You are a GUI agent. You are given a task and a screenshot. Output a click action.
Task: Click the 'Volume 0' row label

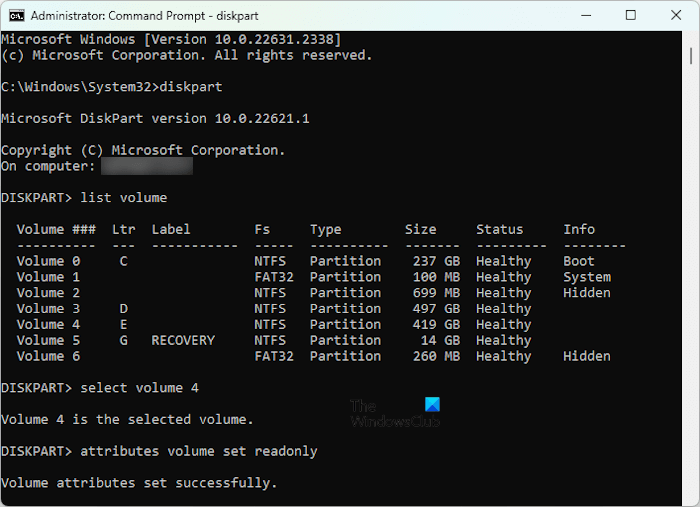[49, 261]
